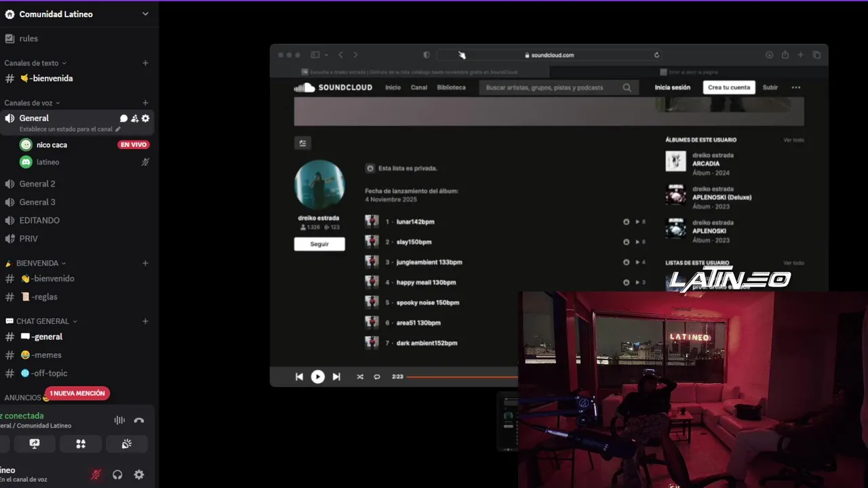Open Comunidad Latineo server dropdown menu
The image size is (868, 488).
point(145,14)
